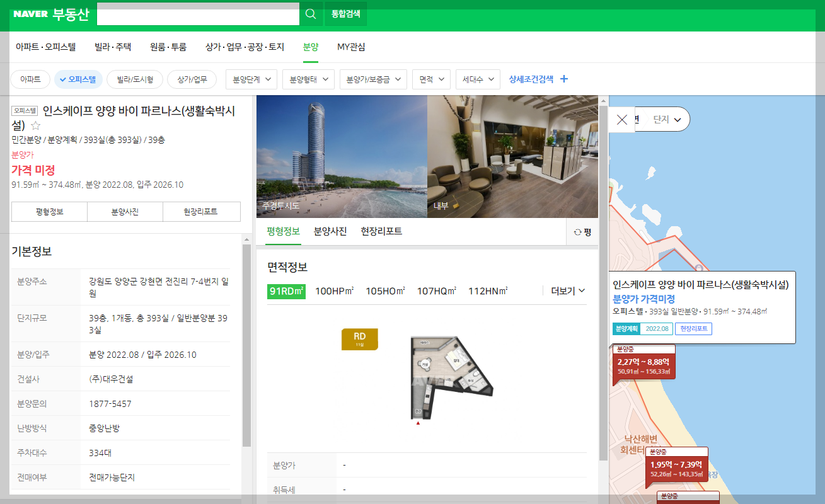Click the plus icon beside 상세조건검색

click(564, 79)
